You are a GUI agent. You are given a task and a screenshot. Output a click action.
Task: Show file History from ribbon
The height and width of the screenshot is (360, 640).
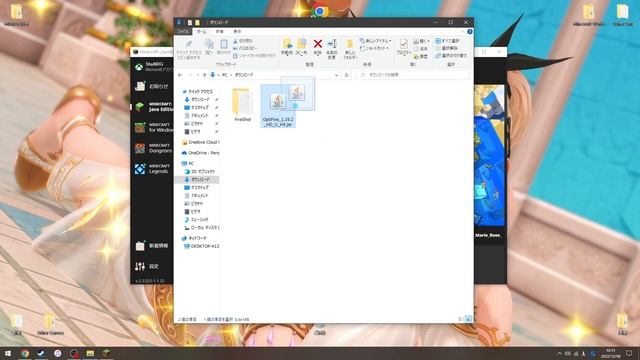coord(421,56)
